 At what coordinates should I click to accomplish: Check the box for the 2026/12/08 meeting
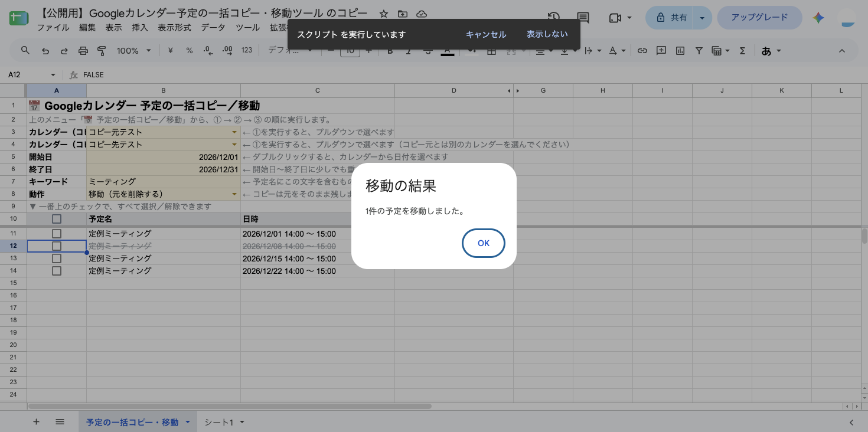pos(57,246)
